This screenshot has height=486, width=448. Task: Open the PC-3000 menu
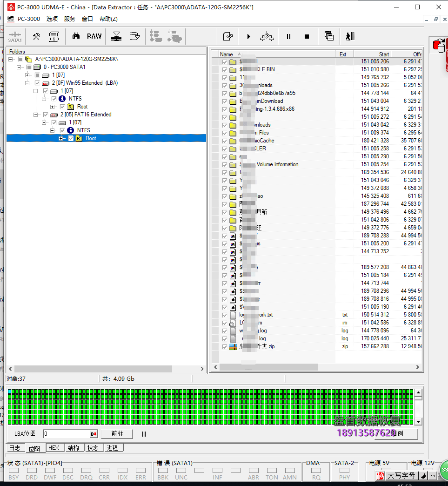click(29, 19)
